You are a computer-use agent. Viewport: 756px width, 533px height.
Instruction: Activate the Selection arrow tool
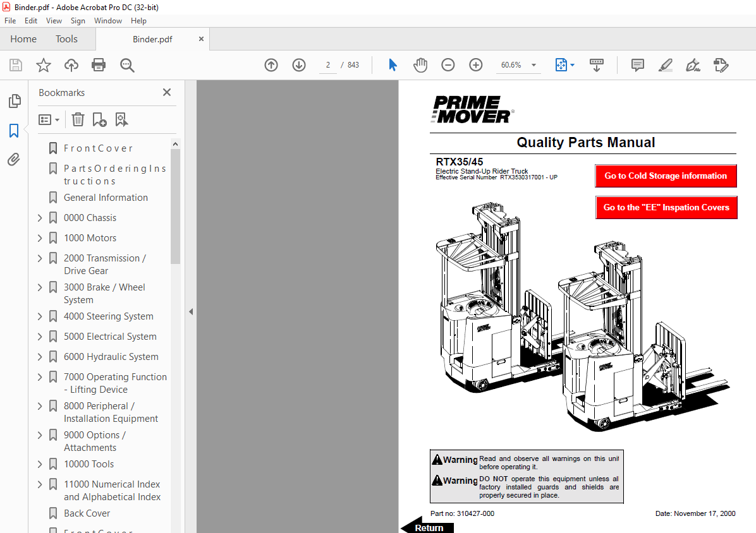(393, 65)
